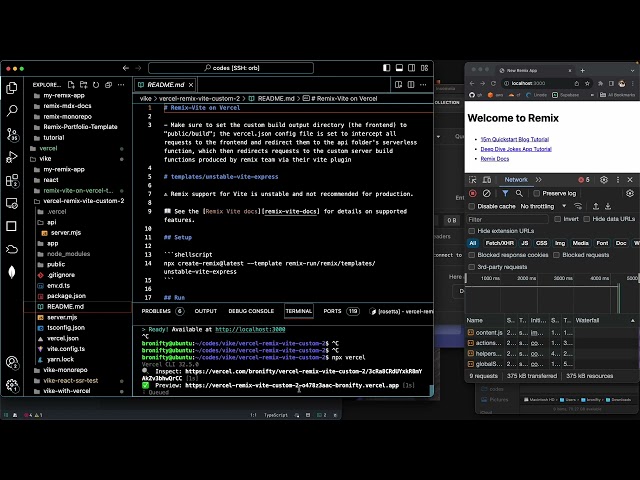Open DevTools settings gear
640x480 pixels.
coord(604,180)
